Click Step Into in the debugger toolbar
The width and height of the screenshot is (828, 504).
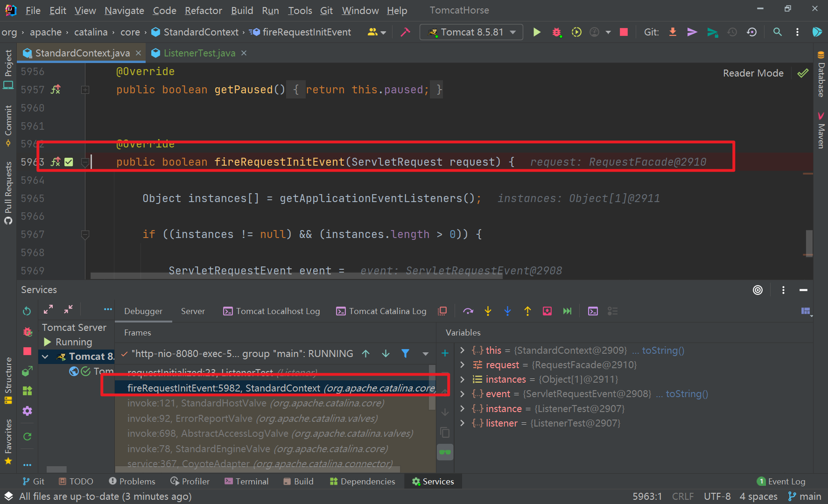pos(488,311)
